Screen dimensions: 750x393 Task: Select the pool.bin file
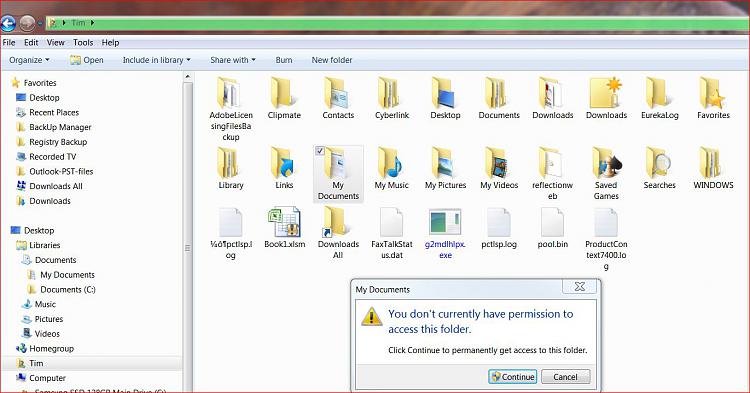coord(552,228)
